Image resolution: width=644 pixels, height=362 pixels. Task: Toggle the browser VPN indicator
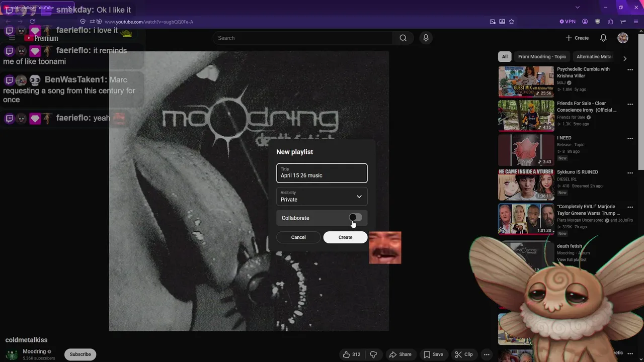568,22
